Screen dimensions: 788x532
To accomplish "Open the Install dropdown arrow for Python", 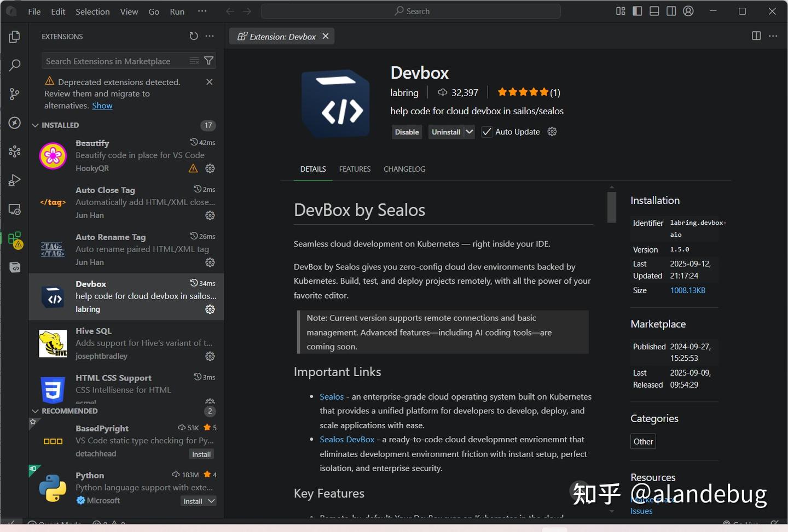I will (x=210, y=501).
